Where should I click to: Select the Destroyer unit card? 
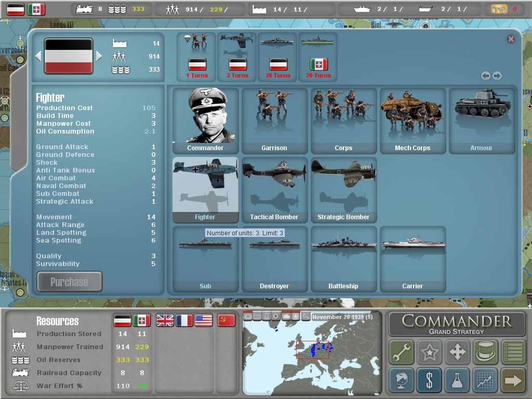click(x=274, y=259)
